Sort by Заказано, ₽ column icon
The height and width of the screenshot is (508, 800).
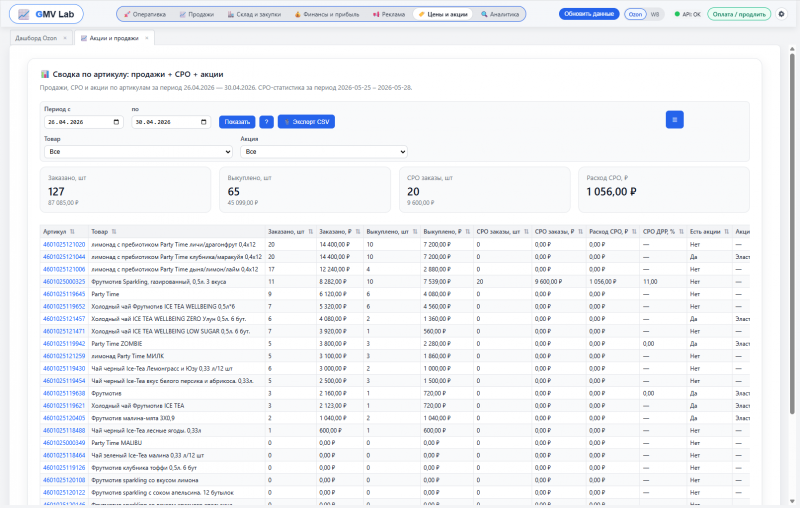coord(358,232)
